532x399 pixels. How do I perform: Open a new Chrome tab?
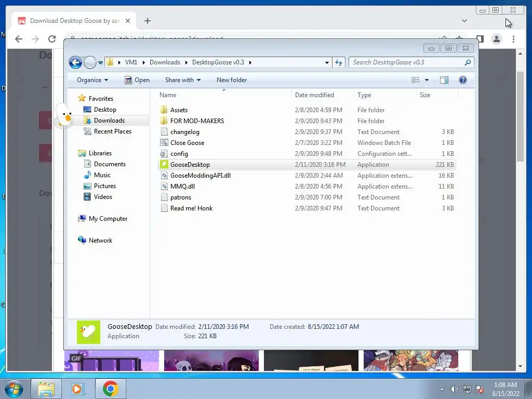tap(147, 21)
